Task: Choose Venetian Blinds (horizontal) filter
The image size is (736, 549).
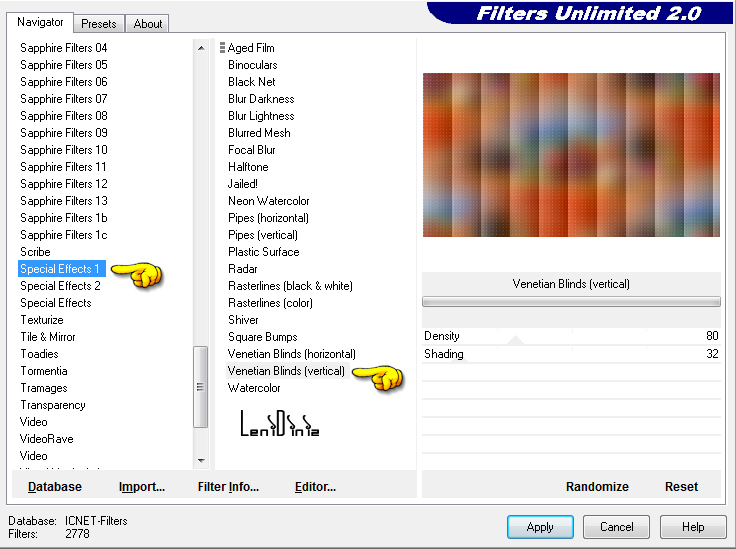Action: pyautogui.click(x=291, y=354)
